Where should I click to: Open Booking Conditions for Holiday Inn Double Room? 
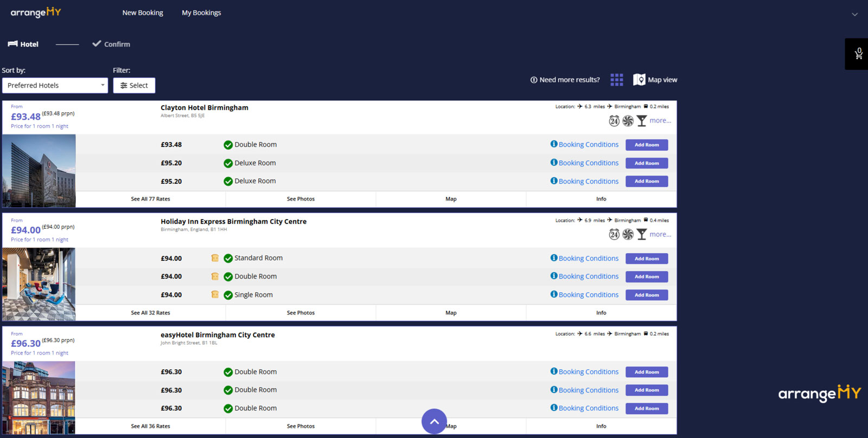(589, 276)
